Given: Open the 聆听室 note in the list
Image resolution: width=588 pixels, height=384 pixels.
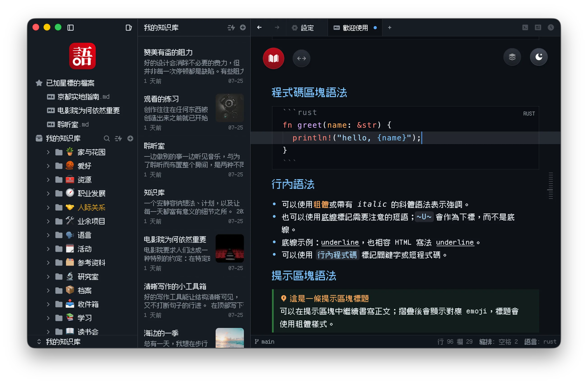Looking at the screenshot, I should click(x=194, y=160).
